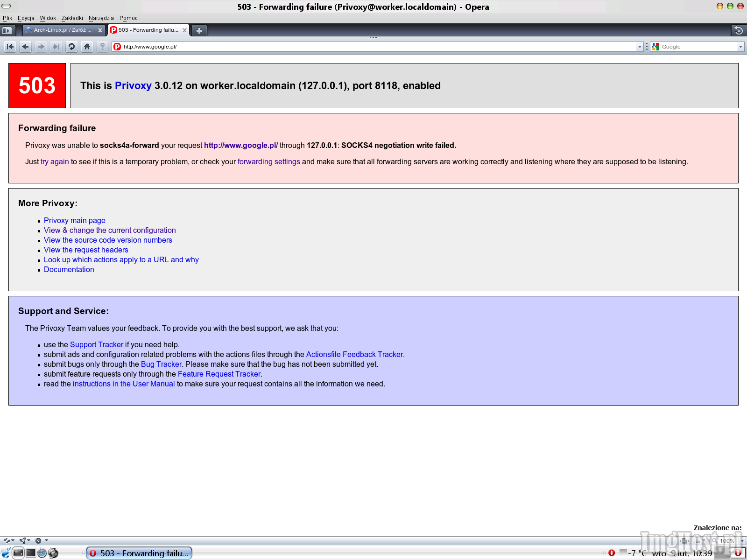Open the Zakładki menu
Image resolution: width=747 pixels, height=560 pixels.
[x=72, y=18]
